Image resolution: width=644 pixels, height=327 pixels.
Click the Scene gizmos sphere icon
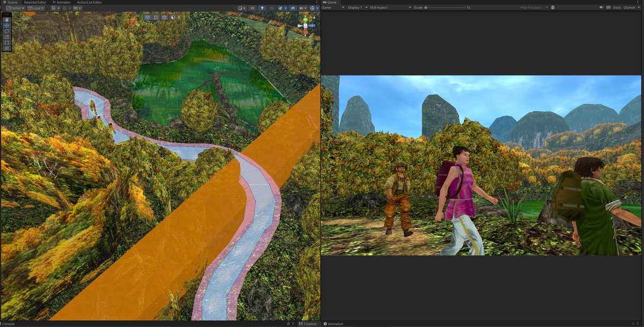(x=312, y=8)
